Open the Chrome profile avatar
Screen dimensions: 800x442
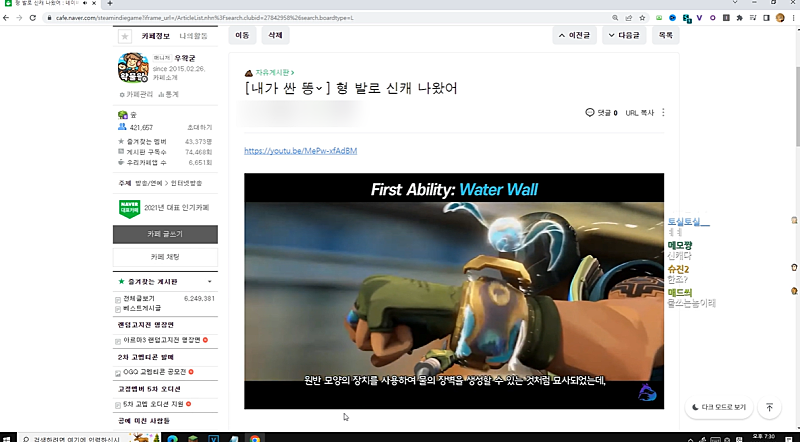pyautogui.click(x=780, y=18)
